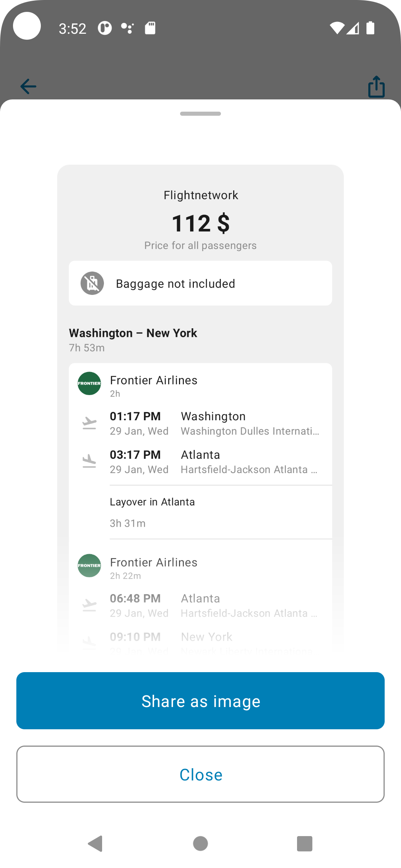
Task: Tap the bottom sheet drag handle
Action: point(200,114)
